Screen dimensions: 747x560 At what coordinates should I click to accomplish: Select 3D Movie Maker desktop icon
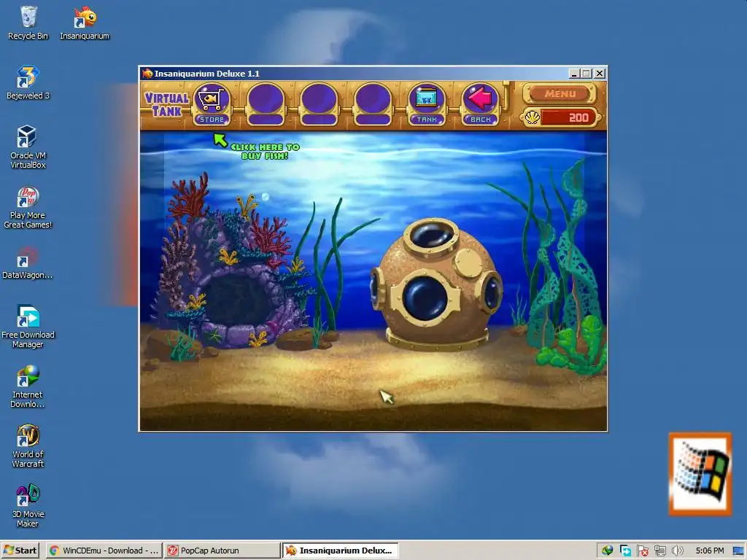click(28, 506)
